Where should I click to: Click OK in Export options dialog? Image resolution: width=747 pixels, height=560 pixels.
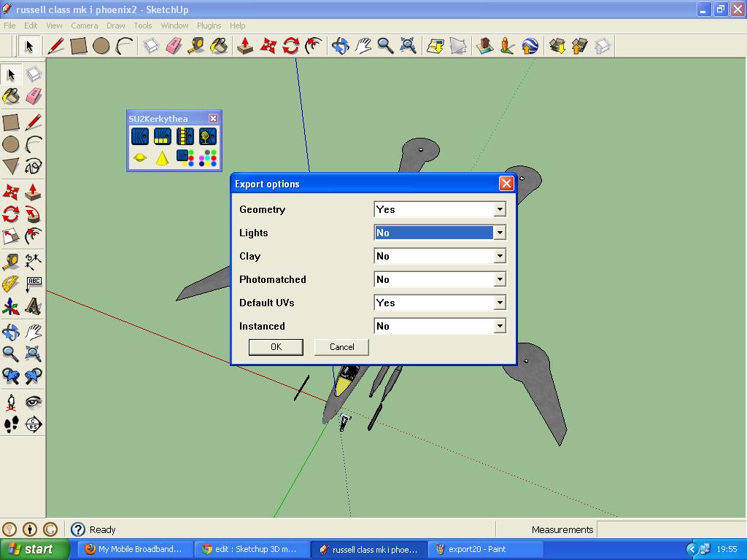276,347
